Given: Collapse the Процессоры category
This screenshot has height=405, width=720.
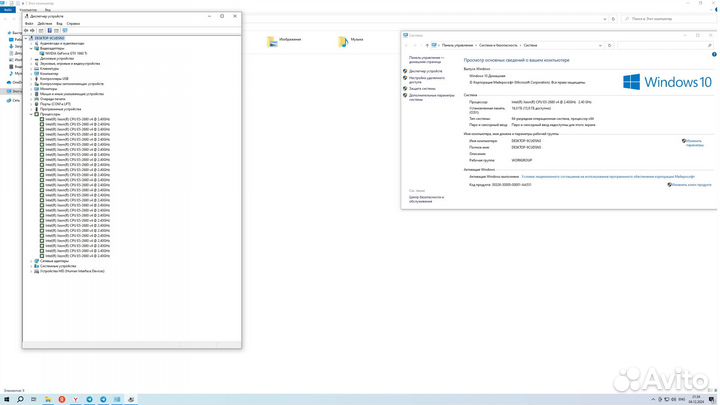Looking at the screenshot, I should point(33,113).
